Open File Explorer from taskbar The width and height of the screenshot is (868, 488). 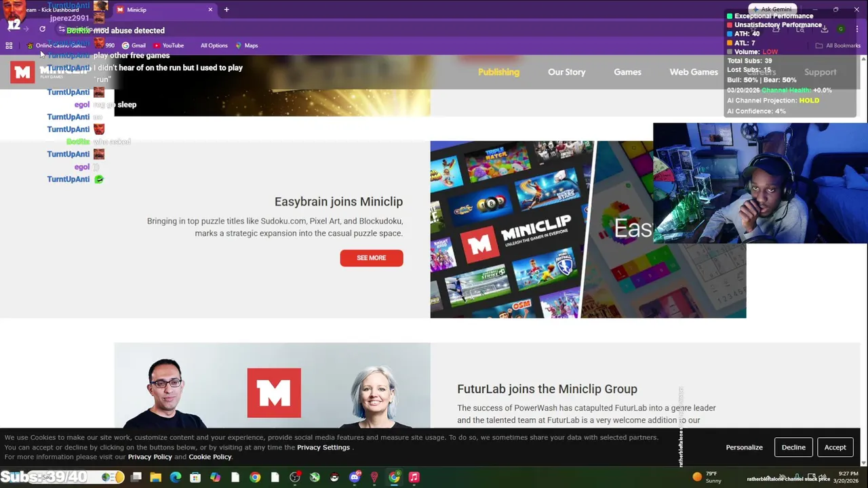156,477
